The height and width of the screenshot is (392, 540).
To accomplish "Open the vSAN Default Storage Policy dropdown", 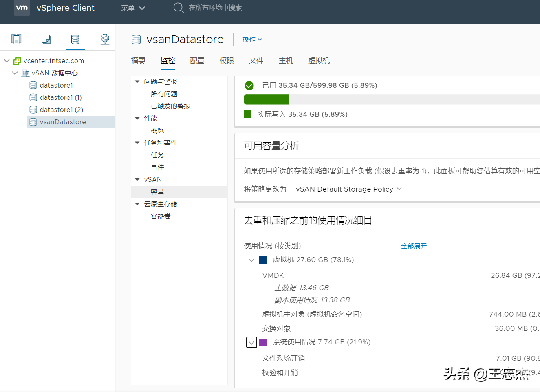I will [x=348, y=189].
